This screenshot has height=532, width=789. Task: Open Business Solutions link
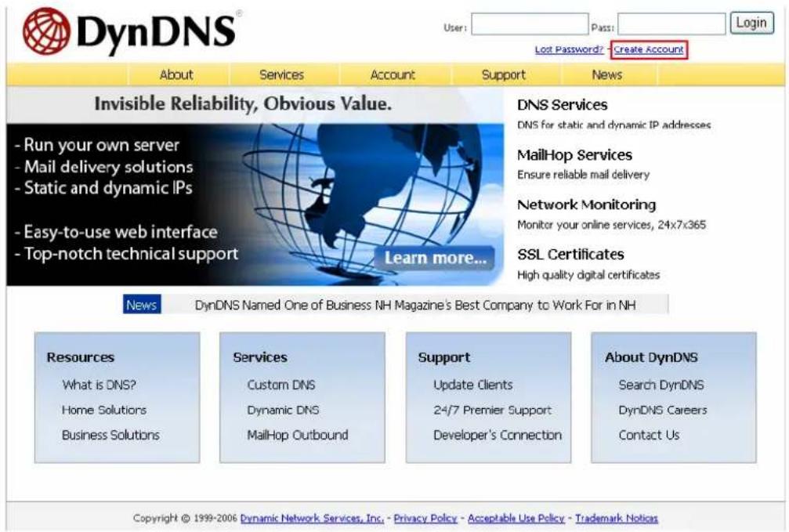[110, 435]
